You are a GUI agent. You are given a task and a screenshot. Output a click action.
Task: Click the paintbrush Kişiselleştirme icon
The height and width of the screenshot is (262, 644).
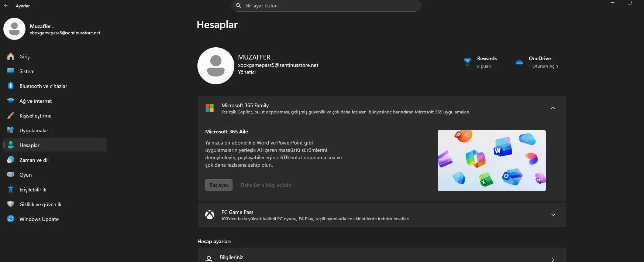pyautogui.click(x=11, y=115)
